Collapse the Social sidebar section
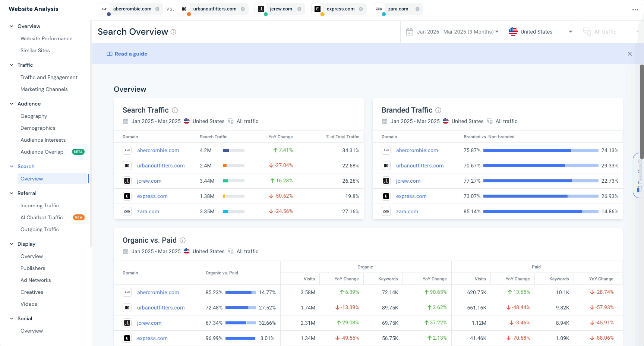The image size is (644, 346). click(x=12, y=318)
